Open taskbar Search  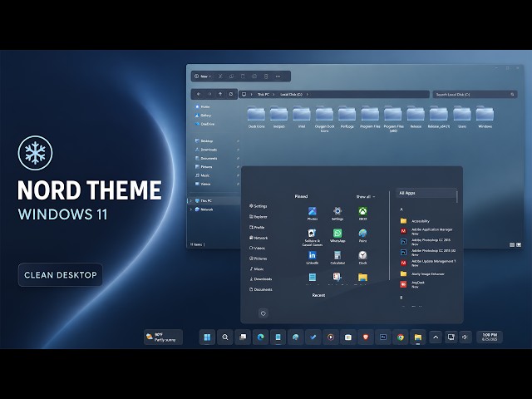(x=225, y=337)
